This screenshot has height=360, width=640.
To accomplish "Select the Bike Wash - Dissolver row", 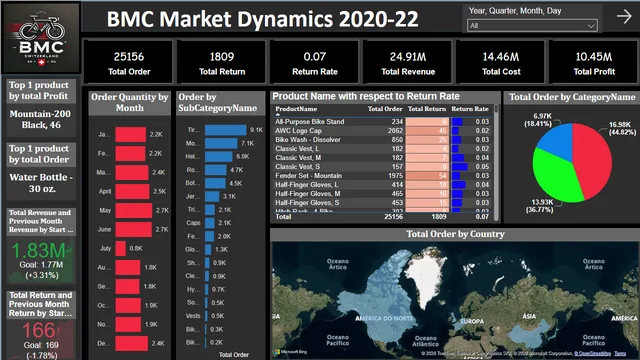I will 382,140.
